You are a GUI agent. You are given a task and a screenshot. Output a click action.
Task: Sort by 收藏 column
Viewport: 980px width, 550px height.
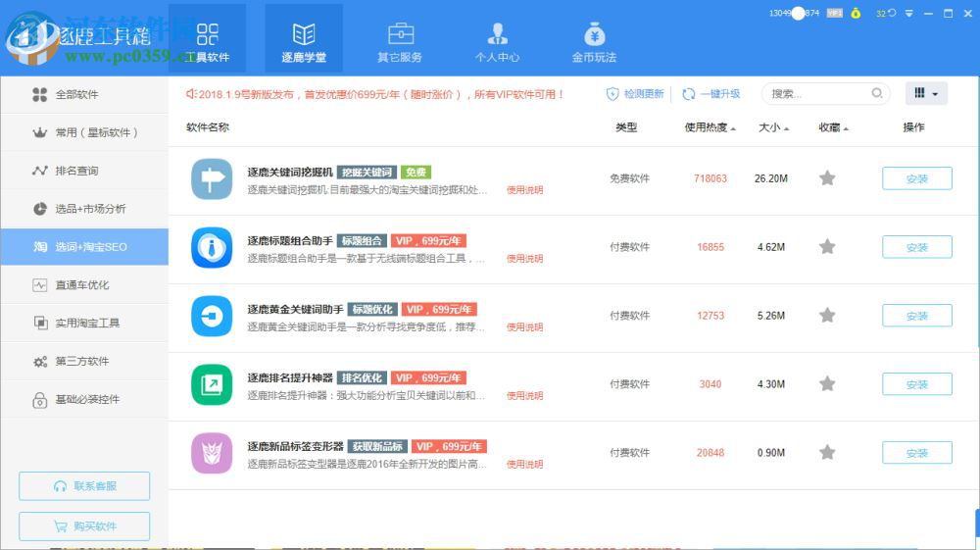coord(833,127)
